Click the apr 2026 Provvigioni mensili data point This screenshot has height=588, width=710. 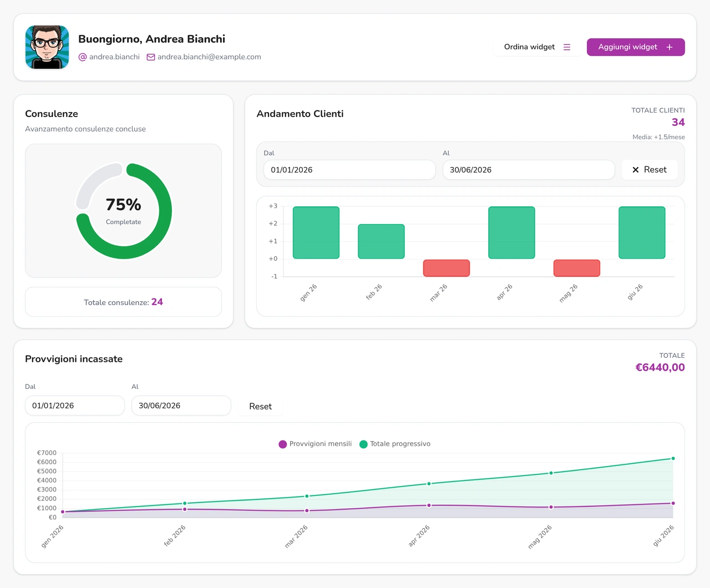429,505
